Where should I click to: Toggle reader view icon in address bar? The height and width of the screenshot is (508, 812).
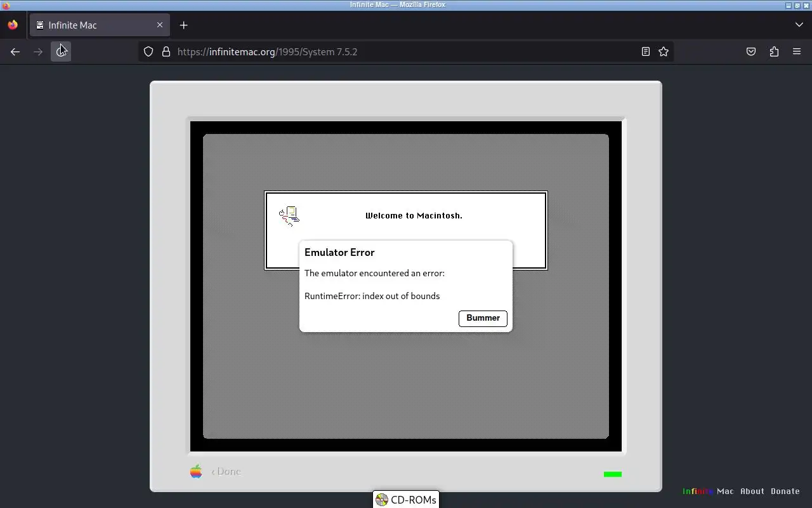point(645,51)
